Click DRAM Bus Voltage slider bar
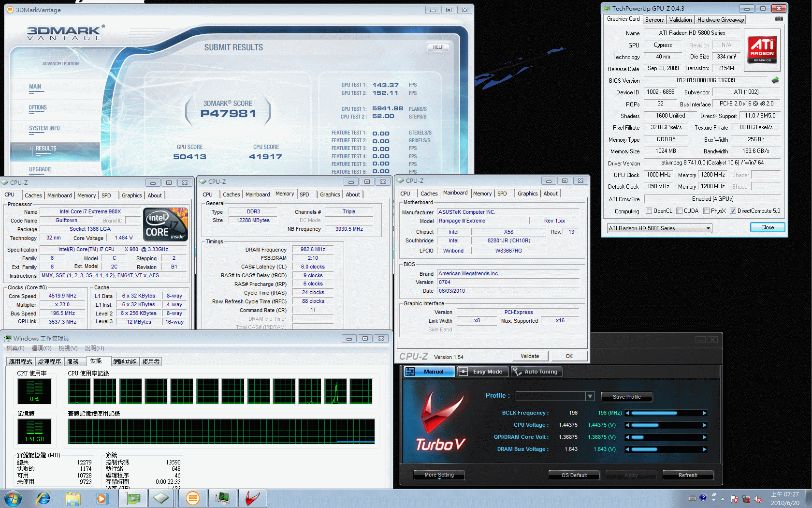Screen dimensions: 812x508 tap(666, 449)
